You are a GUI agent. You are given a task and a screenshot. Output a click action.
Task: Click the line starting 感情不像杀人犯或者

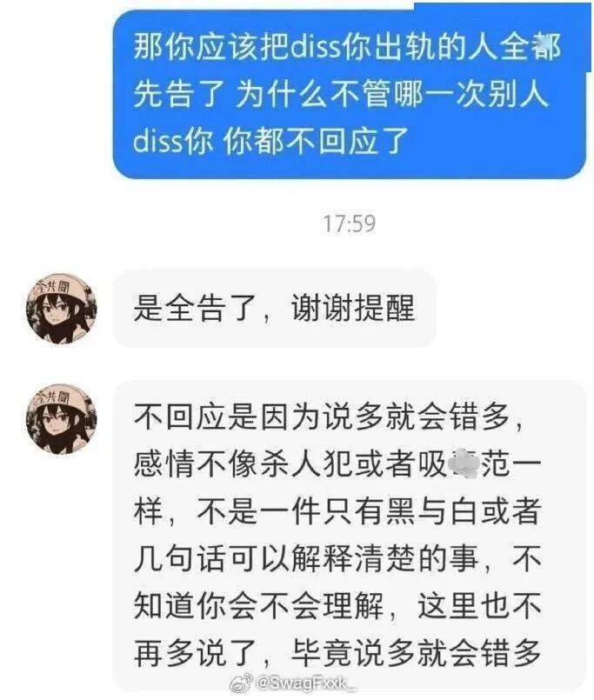(x=337, y=464)
